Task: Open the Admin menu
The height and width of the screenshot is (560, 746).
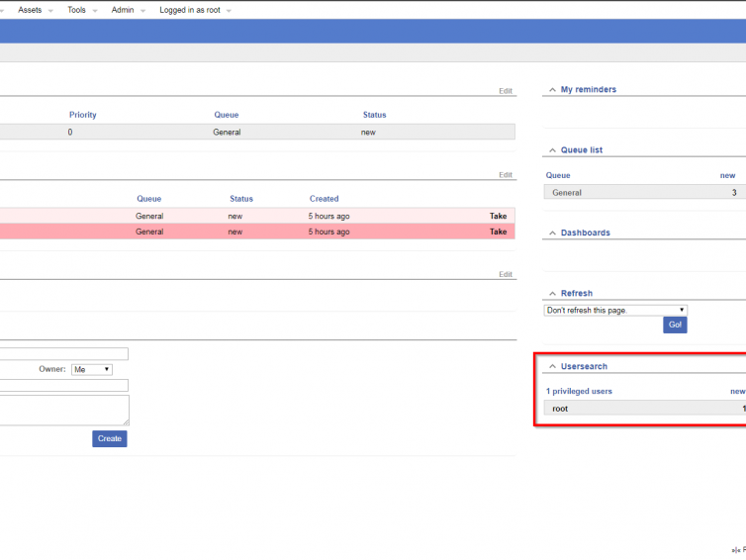Action: [x=128, y=10]
